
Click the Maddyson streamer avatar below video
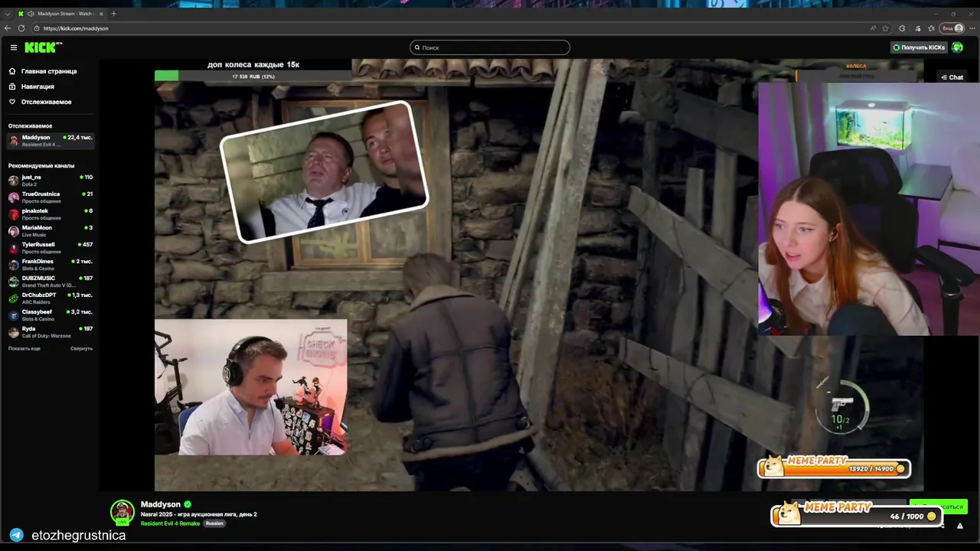click(x=122, y=512)
